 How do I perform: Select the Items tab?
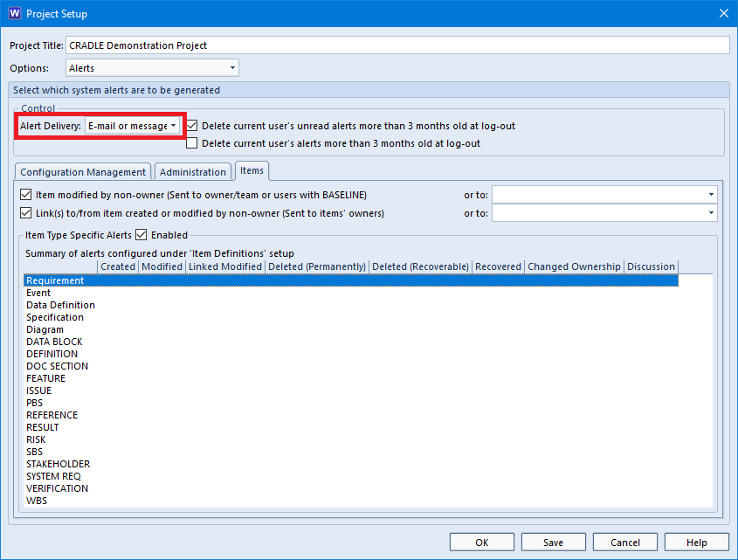coord(252,170)
